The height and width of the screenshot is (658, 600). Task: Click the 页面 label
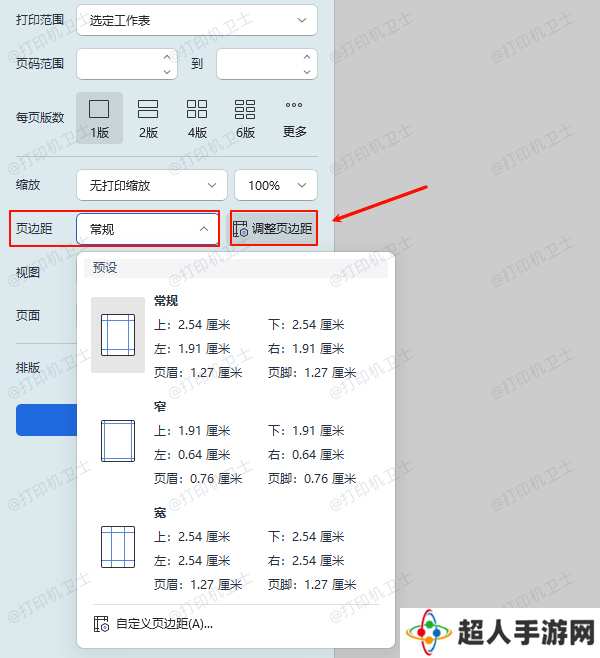28,315
